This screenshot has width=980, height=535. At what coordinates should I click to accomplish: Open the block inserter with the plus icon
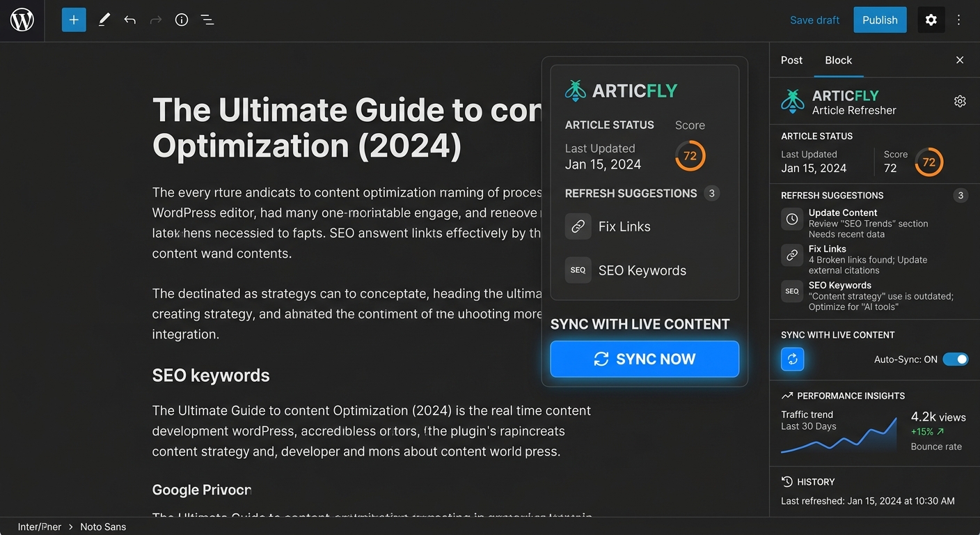point(74,20)
